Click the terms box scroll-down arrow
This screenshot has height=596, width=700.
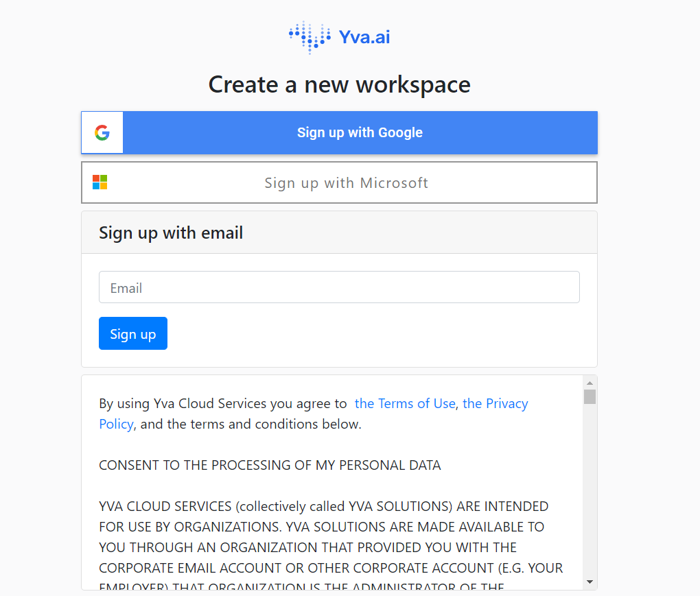(x=590, y=582)
